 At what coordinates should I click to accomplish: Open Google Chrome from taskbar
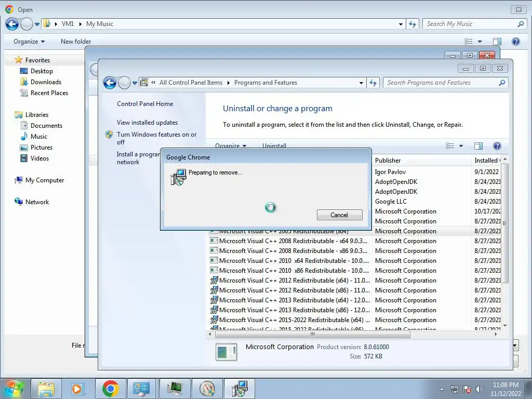(x=110, y=389)
